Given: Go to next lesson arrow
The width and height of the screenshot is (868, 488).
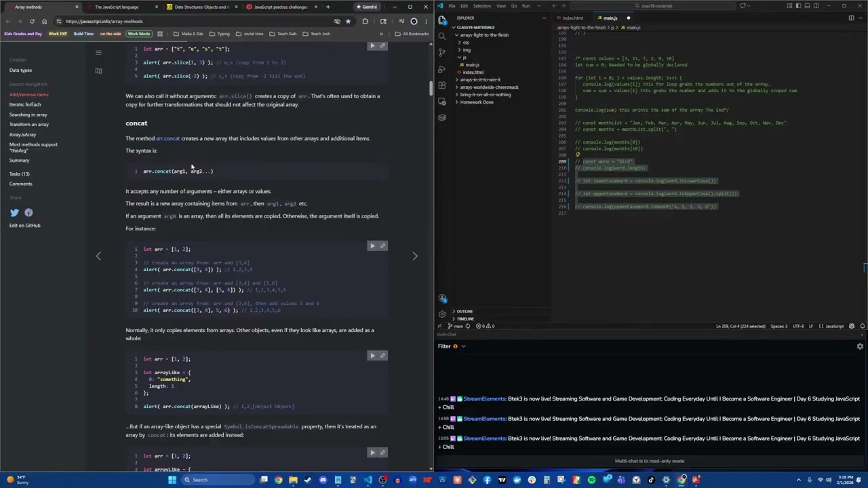Looking at the screenshot, I should point(415,256).
